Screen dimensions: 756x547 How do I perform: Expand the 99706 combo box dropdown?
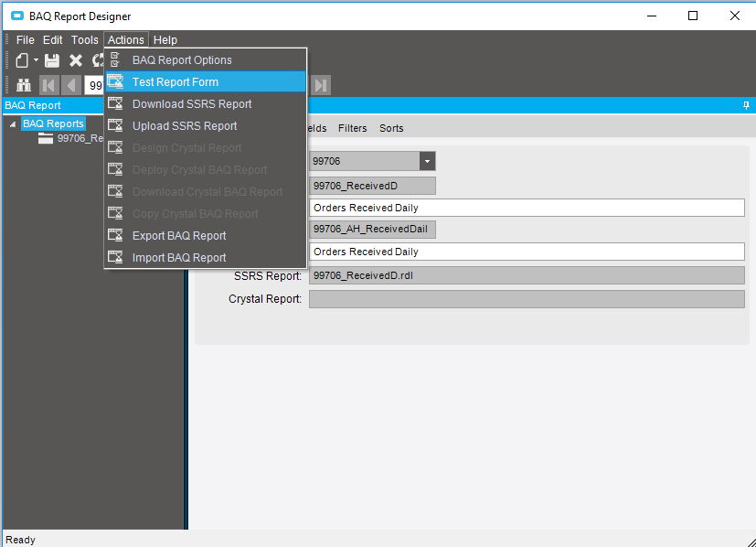[x=427, y=161]
